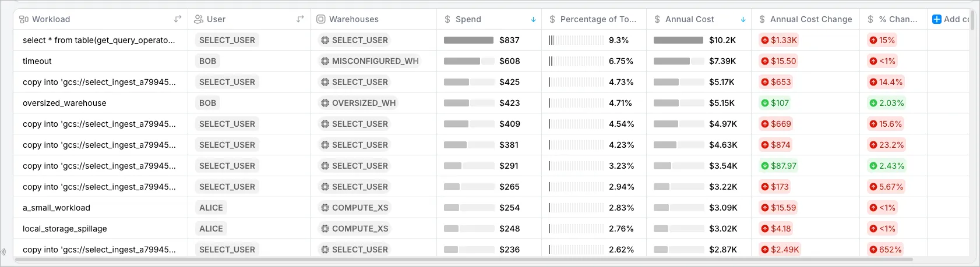
Task: Click the ALICE user tag for a_small_workload
Action: click(x=211, y=208)
